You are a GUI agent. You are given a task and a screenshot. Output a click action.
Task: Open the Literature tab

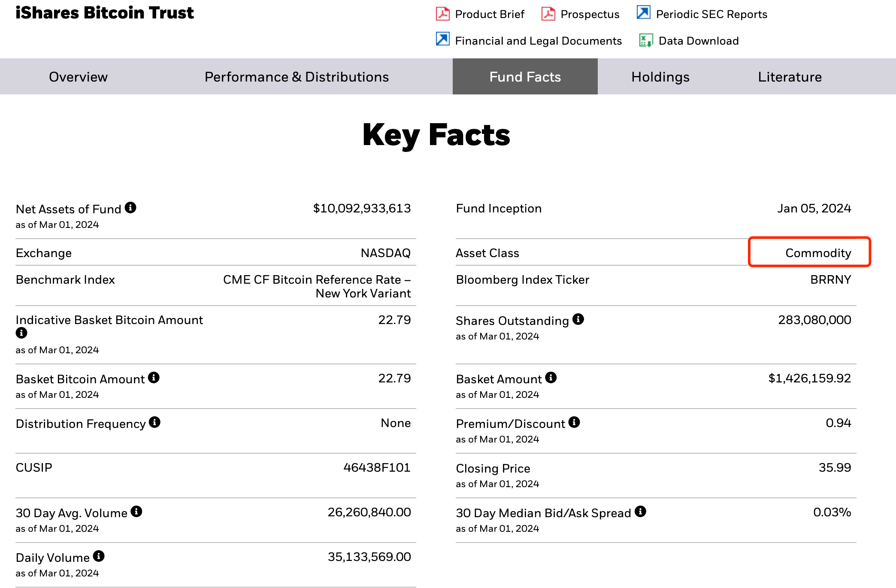790,77
